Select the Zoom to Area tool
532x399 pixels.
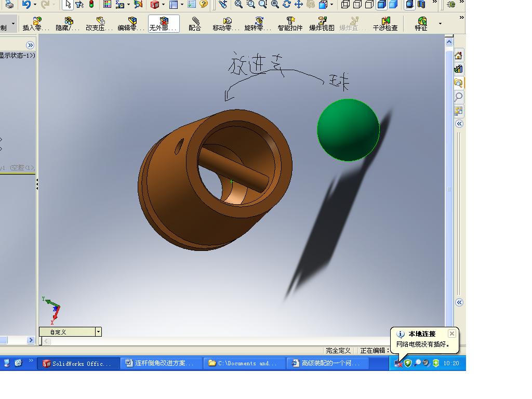pos(251,4)
